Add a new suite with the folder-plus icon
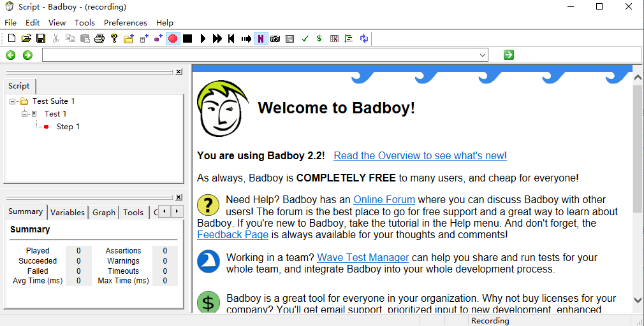 (x=129, y=39)
